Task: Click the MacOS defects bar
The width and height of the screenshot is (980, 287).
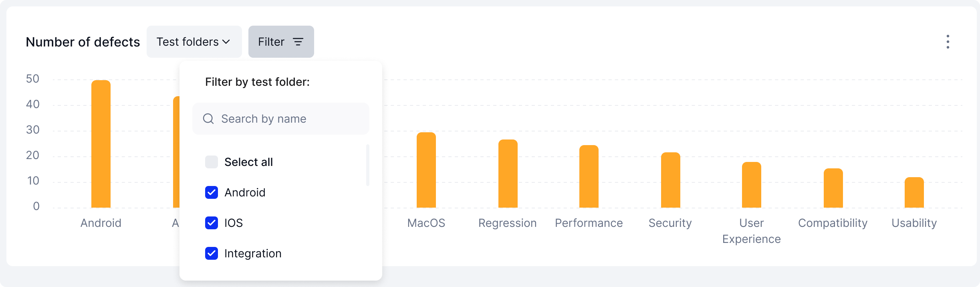Action: tap(426, 170)
